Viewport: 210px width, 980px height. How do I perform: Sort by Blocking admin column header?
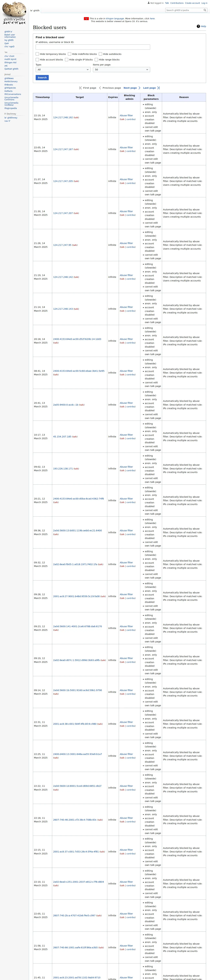click(x=130, y=97)
